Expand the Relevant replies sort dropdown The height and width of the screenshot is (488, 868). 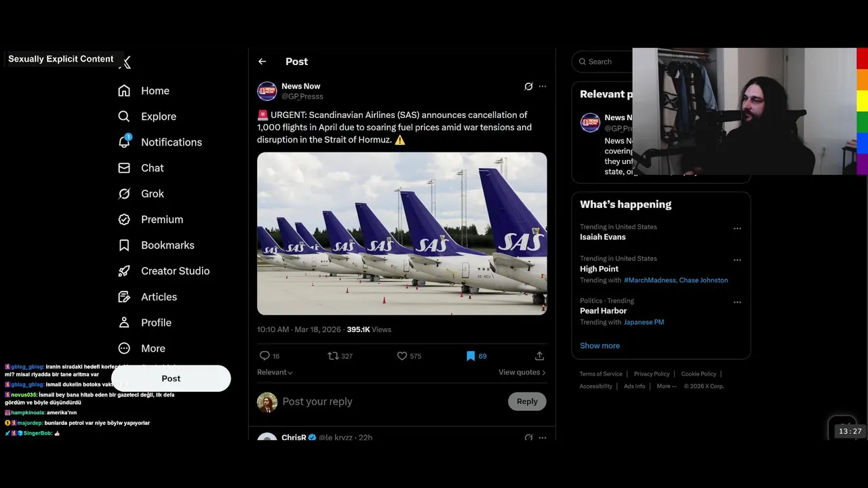[275, 372]
